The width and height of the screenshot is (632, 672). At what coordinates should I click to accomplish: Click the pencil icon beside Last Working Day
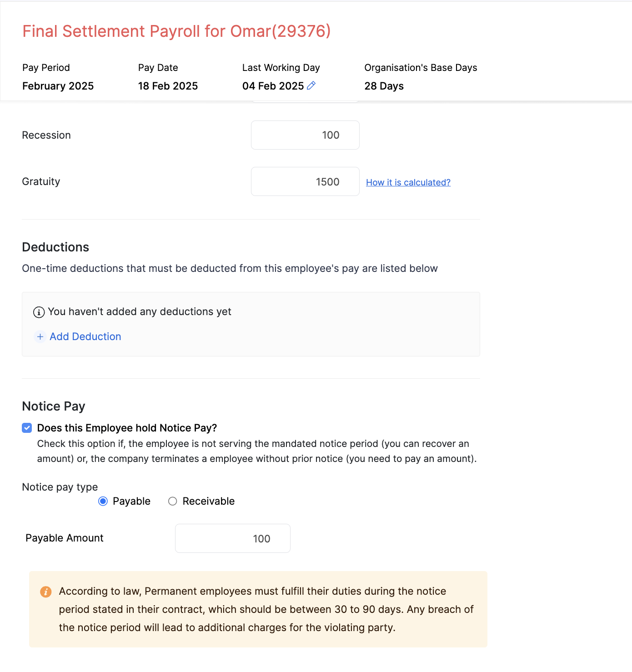pos(311,85)
